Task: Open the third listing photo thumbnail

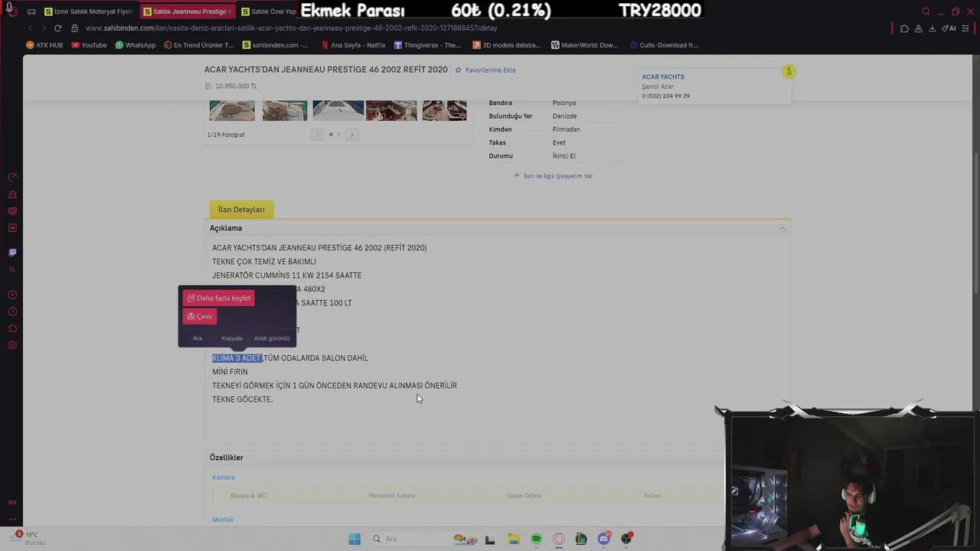Action: coord(338,111)
